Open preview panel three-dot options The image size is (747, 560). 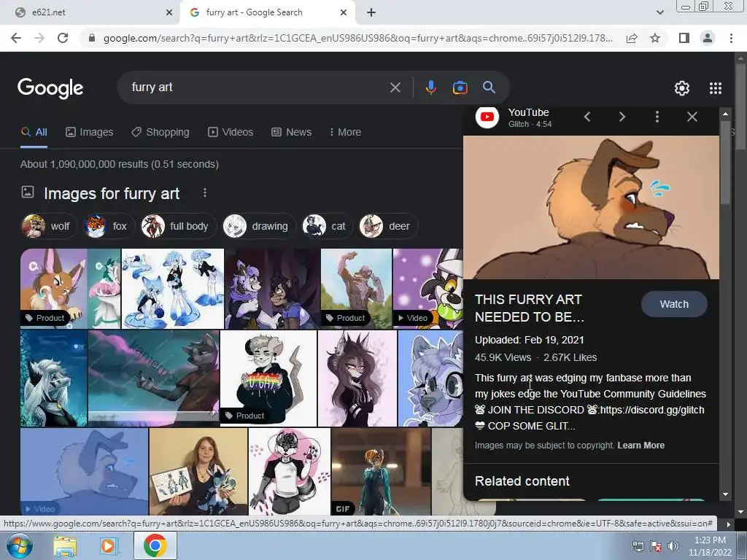coord(657,117)
